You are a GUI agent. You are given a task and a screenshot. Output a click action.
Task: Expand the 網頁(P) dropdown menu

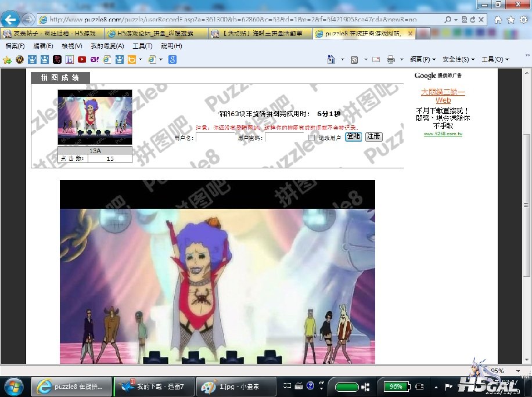(423, 59)
